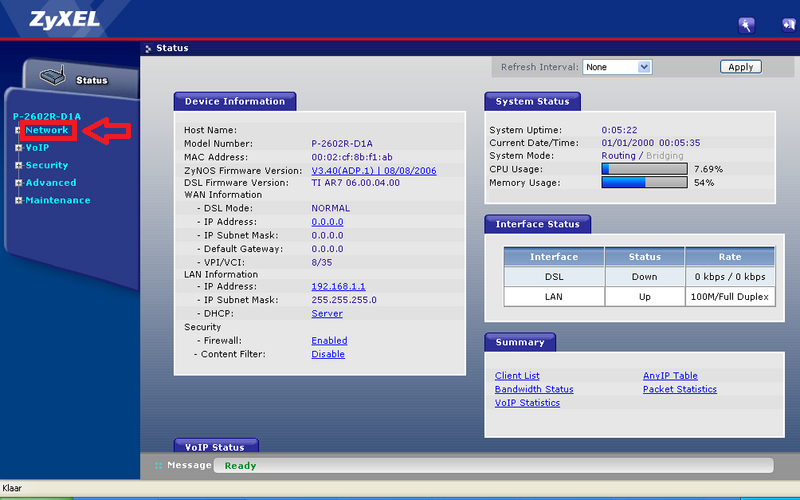Open the ZyNOS firmware version link
Viewport: 800px width, 500px height.
(374, 170)
